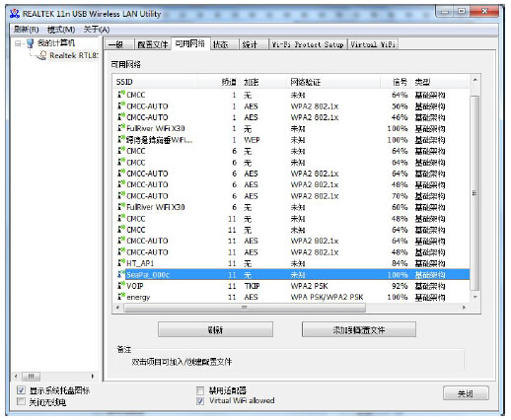Click the REALTEK app icon in title bar
The width and height of the screenshot is (511, 420).
pos(15,14)
